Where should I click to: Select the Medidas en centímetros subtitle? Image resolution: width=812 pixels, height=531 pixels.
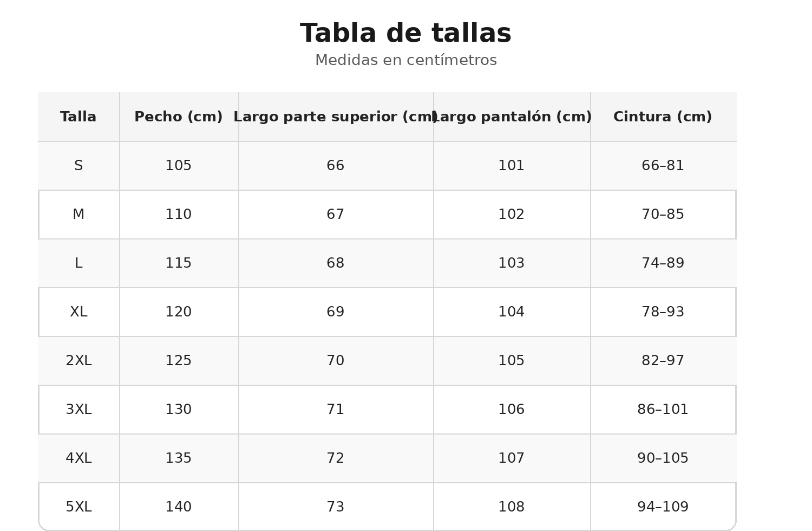pyautogui.click(x=406, y=61)
